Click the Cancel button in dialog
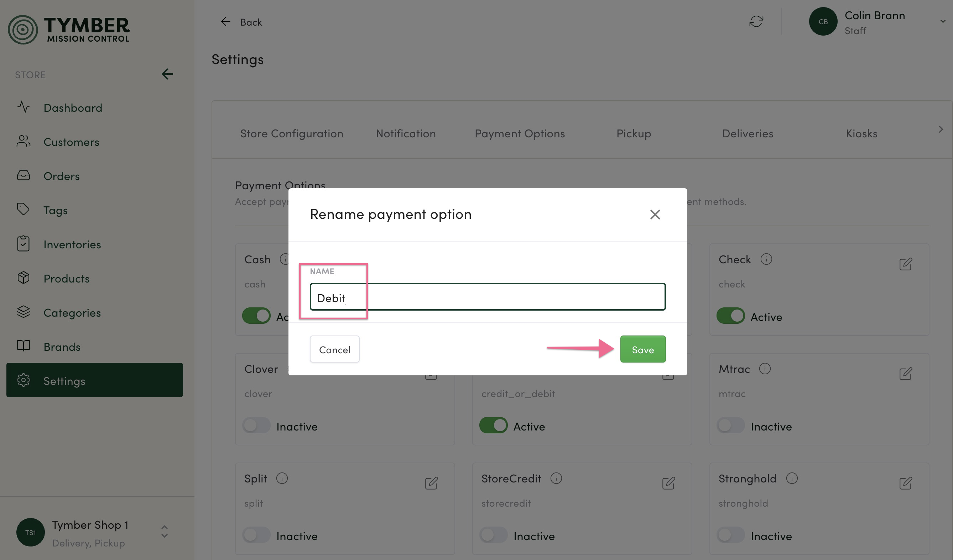Viewport: 953px width, 560px height. (334, 349)
